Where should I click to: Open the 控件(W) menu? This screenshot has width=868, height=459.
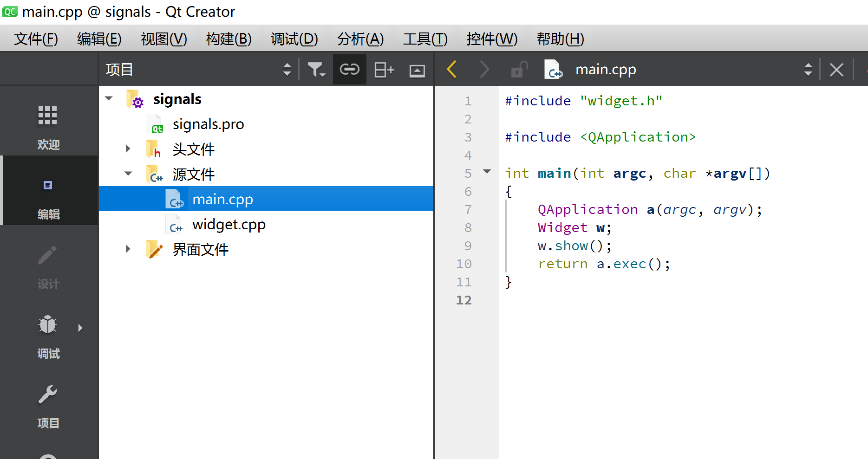pos(492,39)
